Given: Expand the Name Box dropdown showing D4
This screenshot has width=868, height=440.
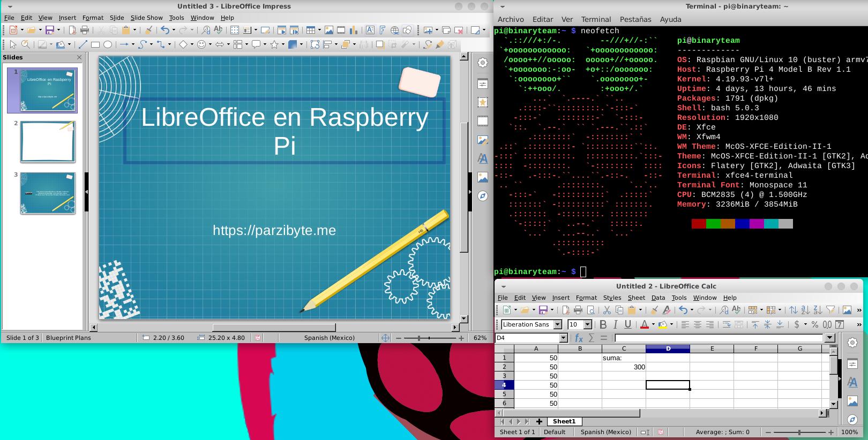Looking at the screenshot, I should 564,338.
